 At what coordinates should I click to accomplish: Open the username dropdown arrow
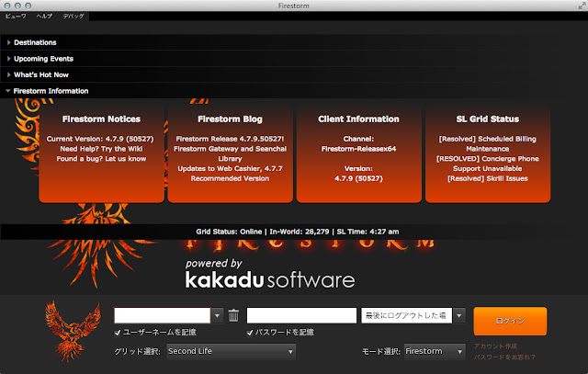pyautogui.click(x=217, y=315)
